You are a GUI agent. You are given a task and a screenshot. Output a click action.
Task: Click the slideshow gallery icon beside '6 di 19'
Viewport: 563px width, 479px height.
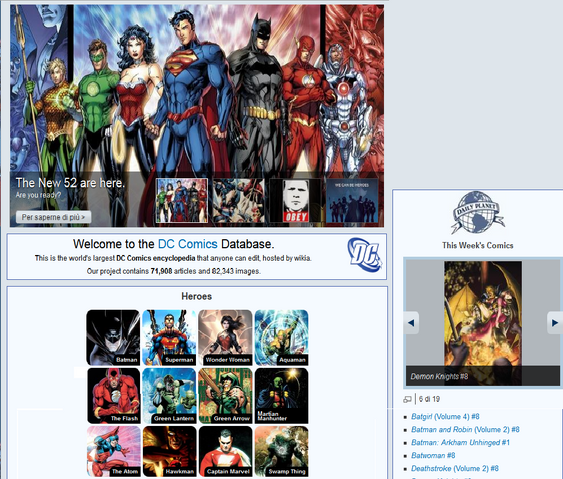tap(407, 399)
